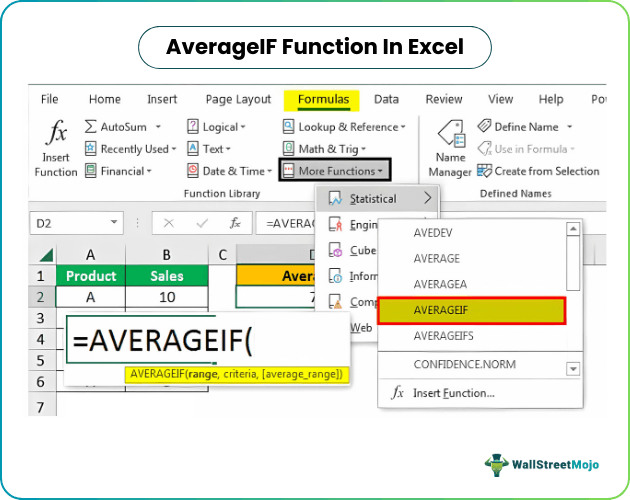630x500 pixels.
Task: Open the Logical dropdown arrow
Action: (x=243, y=127)
